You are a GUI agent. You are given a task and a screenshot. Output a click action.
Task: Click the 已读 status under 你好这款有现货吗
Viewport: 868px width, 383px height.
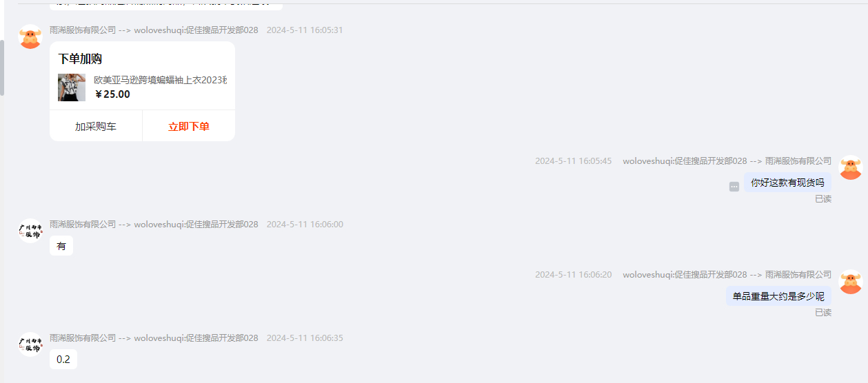(x=823, y=199)
